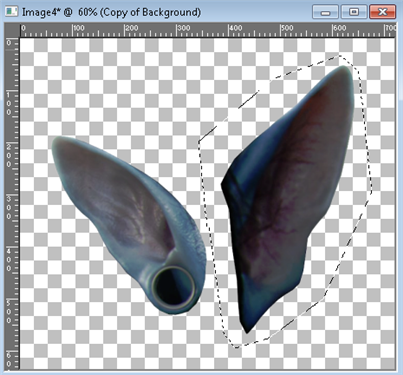This screenshot has width=403, height=375.
Task: Click the 300 mark on vertical ruler
Action: pyautogui.click(x=9, y=208)
